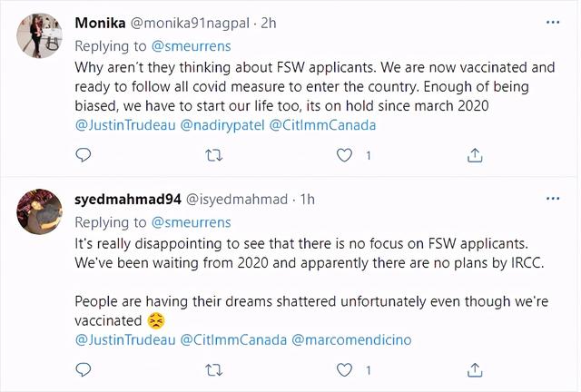Retweet syedmahmad94's tweet
The height and width of the screenshot is (392, 581).
pyautogui.click(x=214, y=369)
